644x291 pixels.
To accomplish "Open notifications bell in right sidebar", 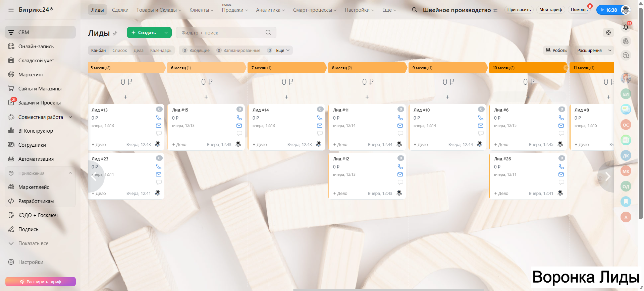I will click(x=626, y=27).
